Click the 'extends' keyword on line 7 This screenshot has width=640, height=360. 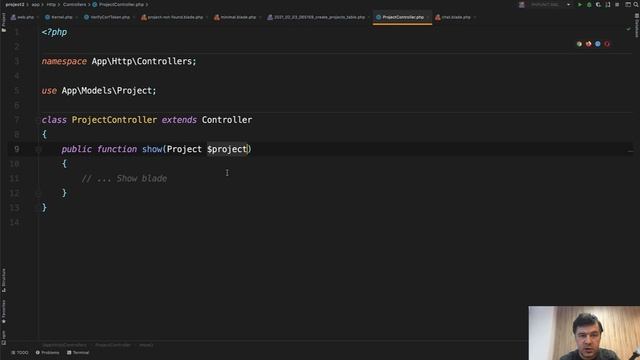[x=179, y=120]
